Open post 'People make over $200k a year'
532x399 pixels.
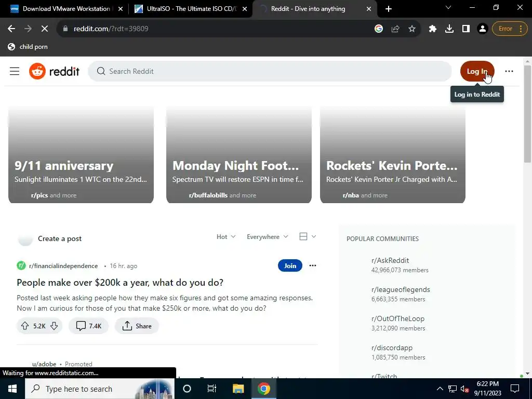[120, 283]
